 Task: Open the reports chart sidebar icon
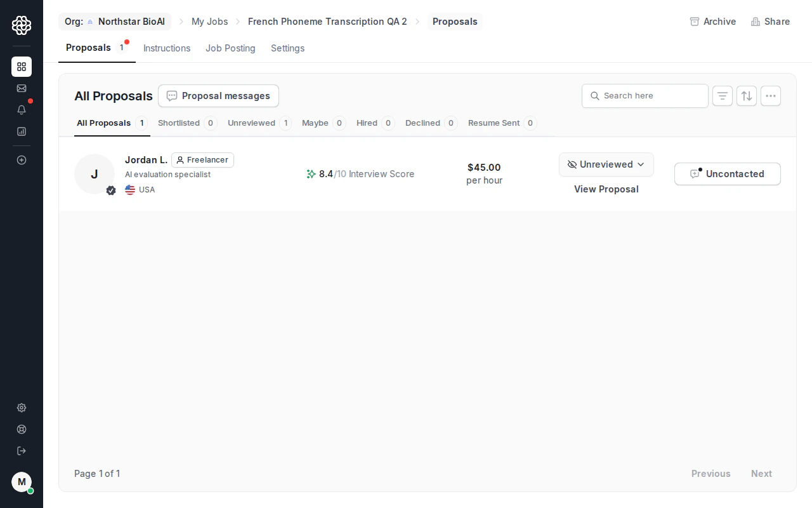click(x=22, y=131)
